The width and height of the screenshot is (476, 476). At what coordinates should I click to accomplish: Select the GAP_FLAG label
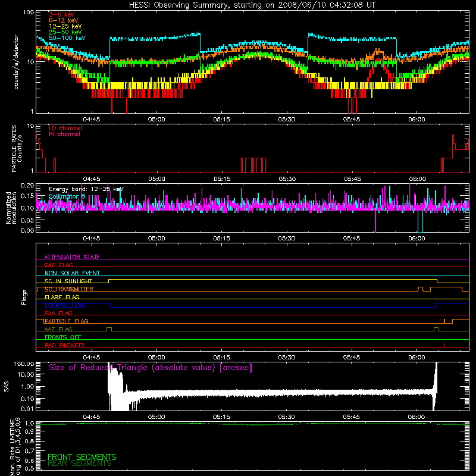[58, 265]
